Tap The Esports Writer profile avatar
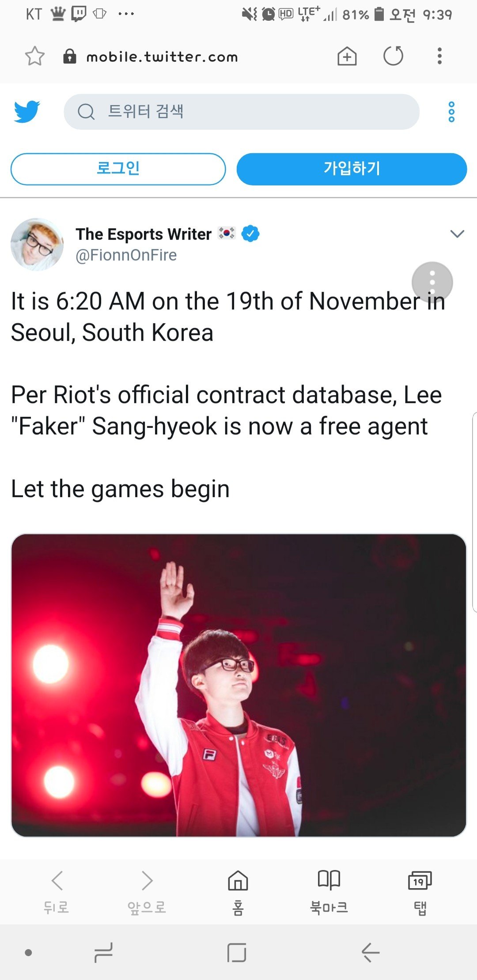Screen dimensions: 477x980 [x=37, y=244]
